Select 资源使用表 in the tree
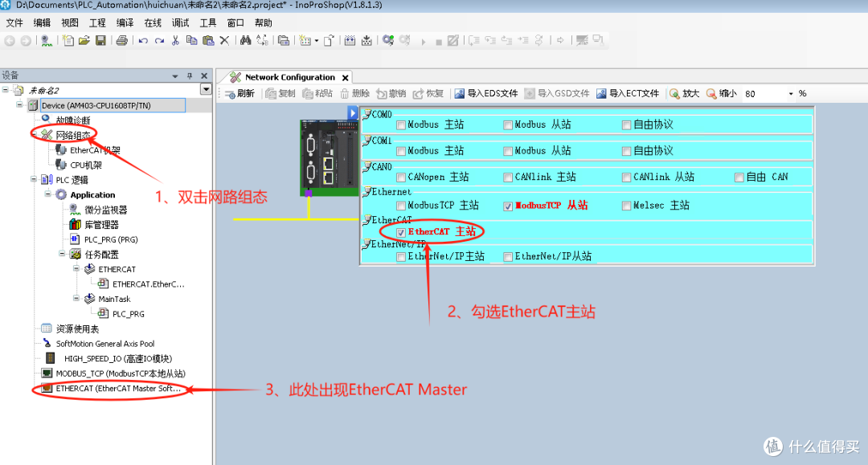The image size is (868, 465). coord(77,329)
